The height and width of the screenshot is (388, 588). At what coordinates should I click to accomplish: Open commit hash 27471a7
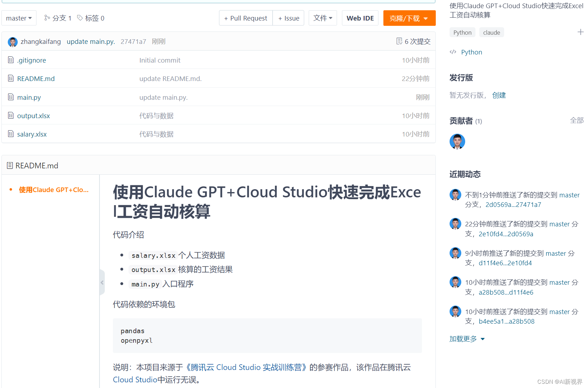tap(133, 42)
